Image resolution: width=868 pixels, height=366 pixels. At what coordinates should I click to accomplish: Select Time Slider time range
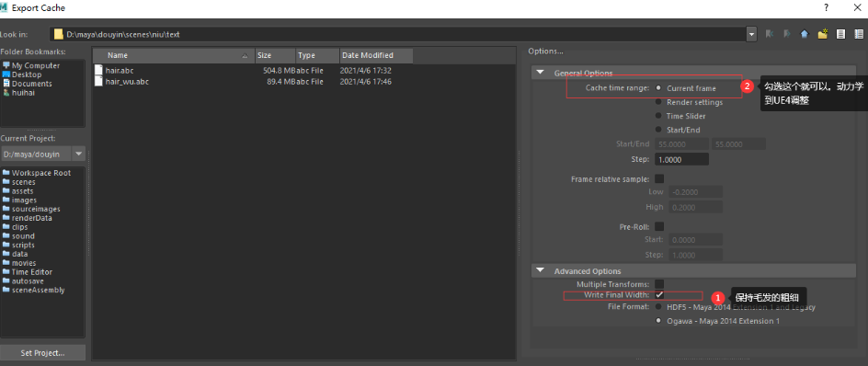pyautogui.click(x=658, y=116)
